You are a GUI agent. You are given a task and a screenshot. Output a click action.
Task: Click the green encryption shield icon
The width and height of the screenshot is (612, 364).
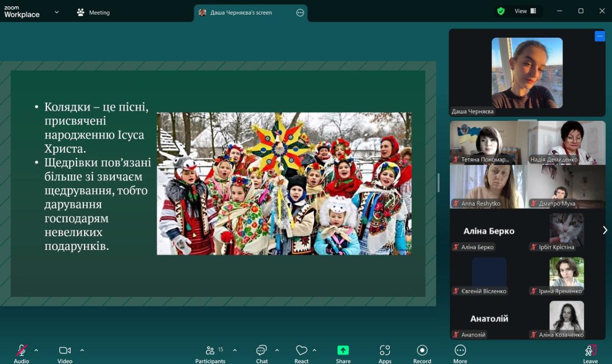[x=501, y=11]
